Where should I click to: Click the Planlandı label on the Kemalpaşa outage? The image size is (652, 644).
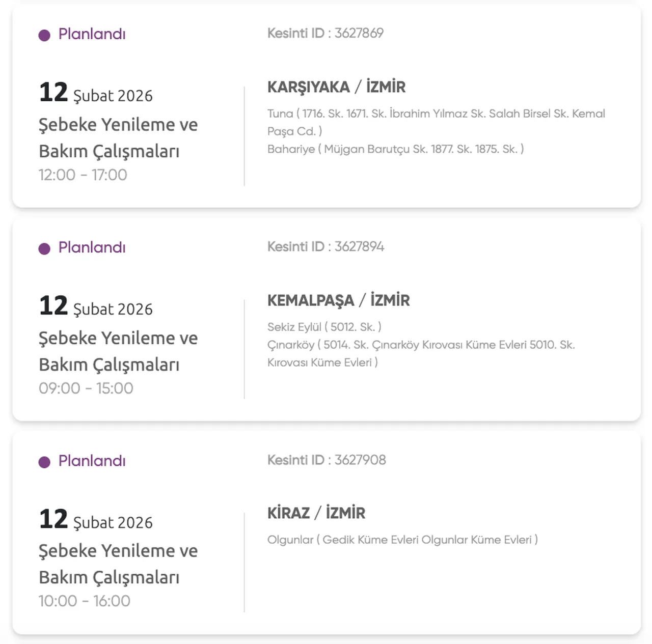point(92,247)
